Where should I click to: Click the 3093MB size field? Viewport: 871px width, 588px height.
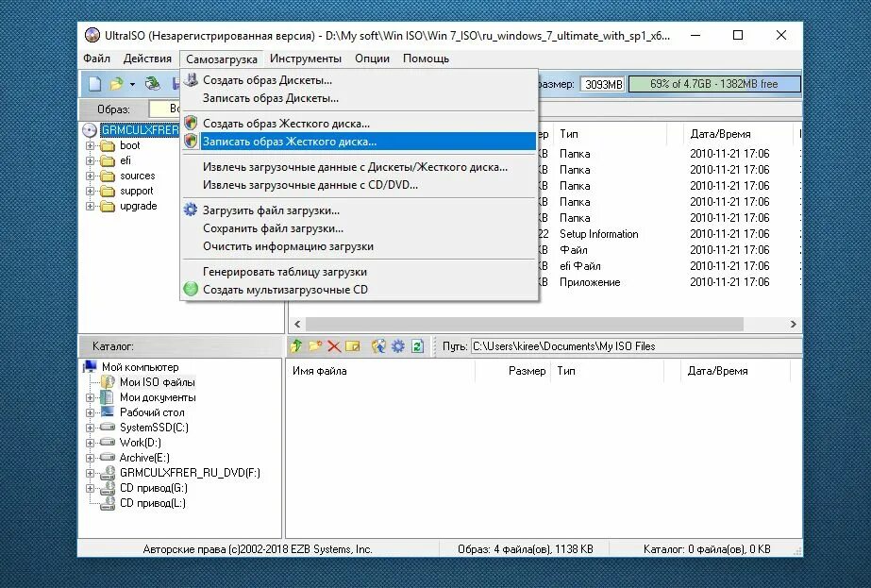pos(603,84)
